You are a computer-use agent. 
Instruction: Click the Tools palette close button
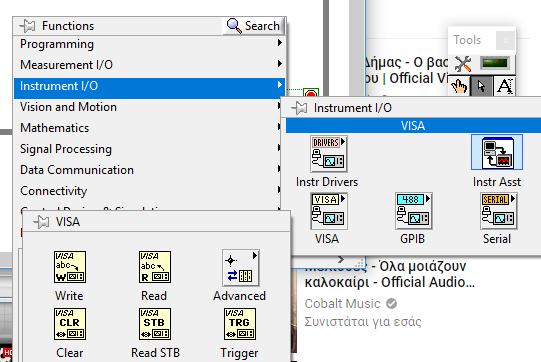pos(505,40)
